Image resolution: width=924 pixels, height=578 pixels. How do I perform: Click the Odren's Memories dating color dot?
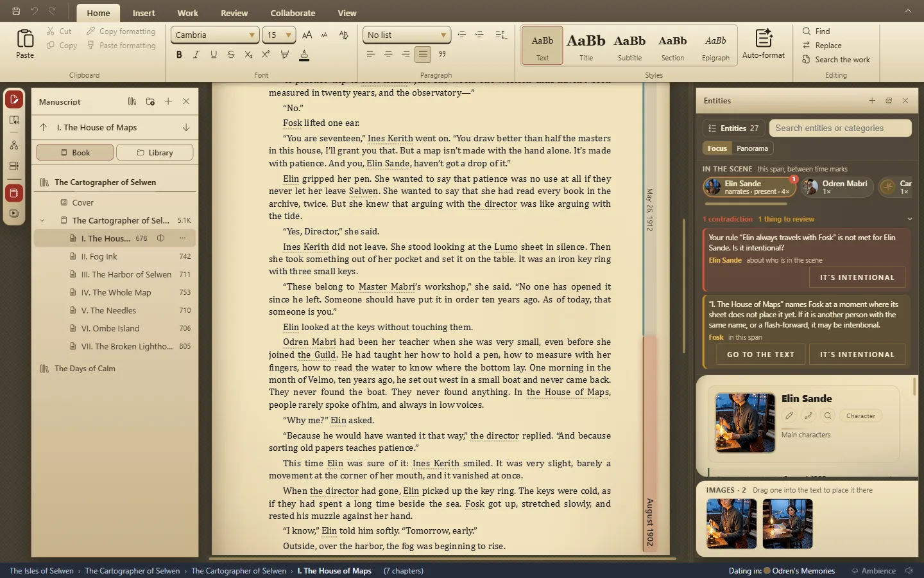tap(767, 570)
